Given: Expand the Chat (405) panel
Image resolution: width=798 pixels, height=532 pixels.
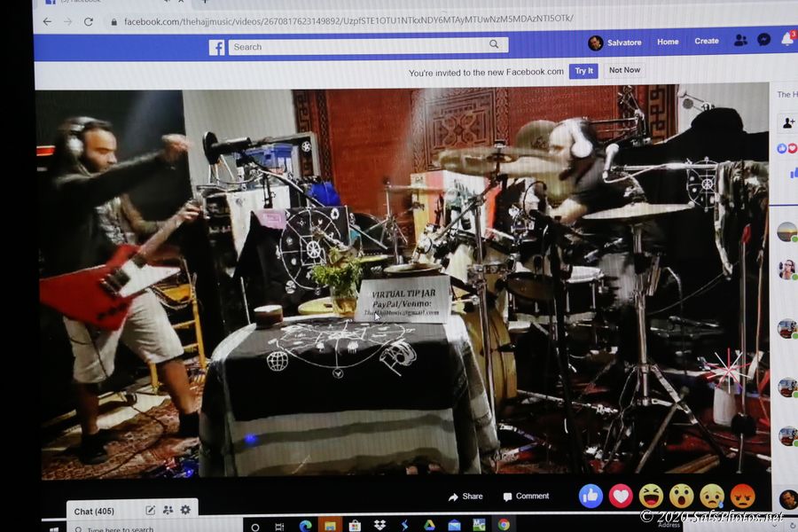Looking at the screenshot, I should 95,512.
